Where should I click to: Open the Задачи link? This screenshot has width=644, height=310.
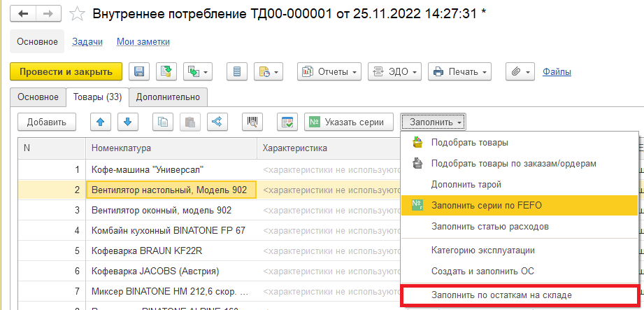[x=87, y=41]
